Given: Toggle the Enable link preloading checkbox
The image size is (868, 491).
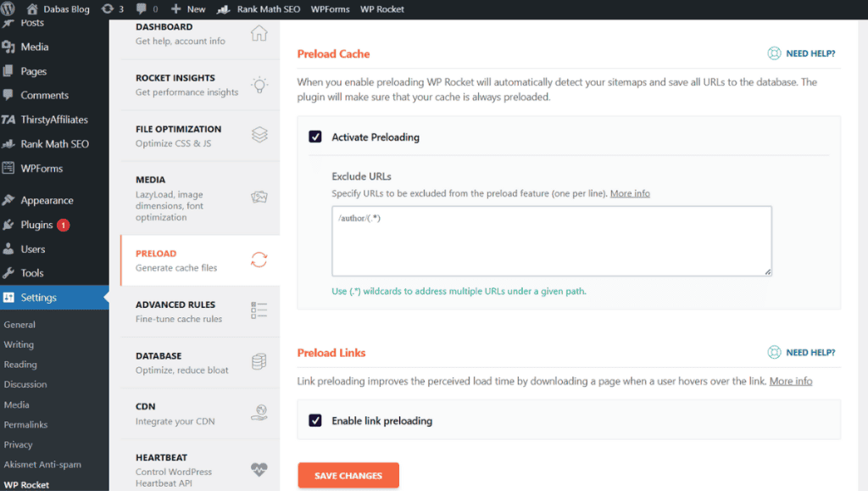Looking at the screenshot, I should click(315, 420).
